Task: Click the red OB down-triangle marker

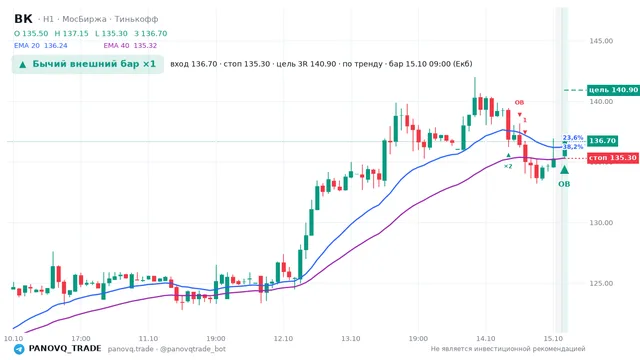Action: 520,115
